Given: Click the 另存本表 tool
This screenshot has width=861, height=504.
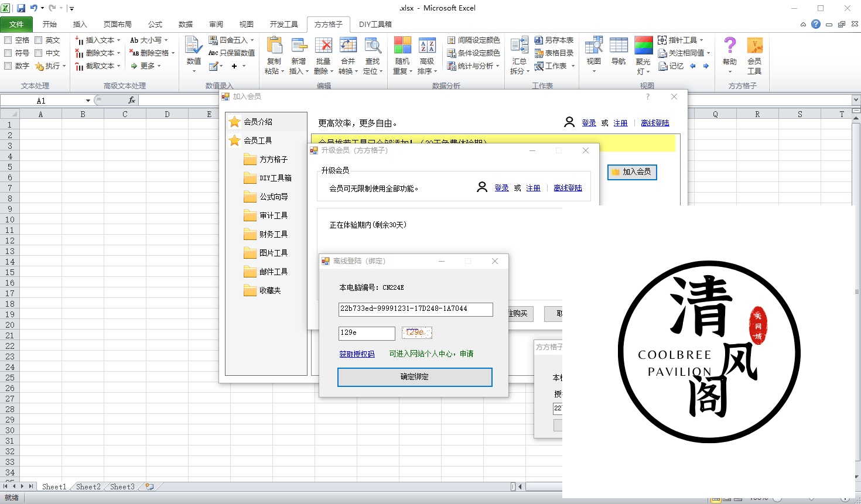Looking at the screenshot, I should coord(554,40).
